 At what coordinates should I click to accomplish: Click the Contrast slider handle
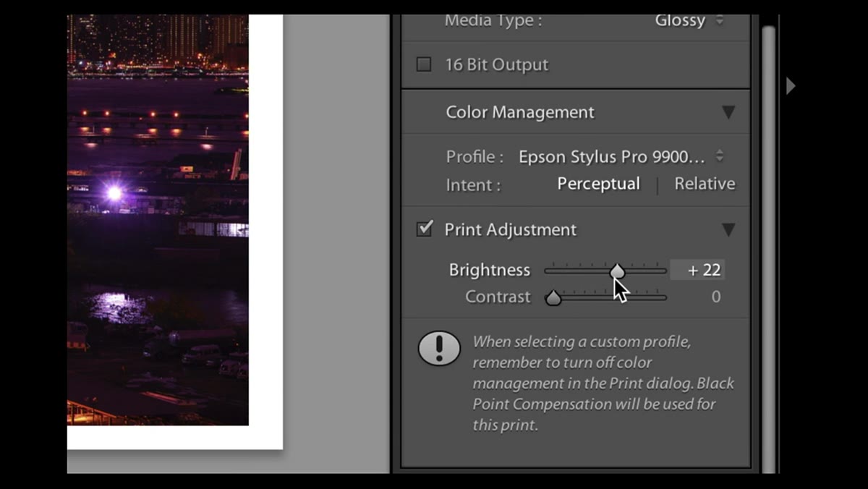click(x=553, y=297)
